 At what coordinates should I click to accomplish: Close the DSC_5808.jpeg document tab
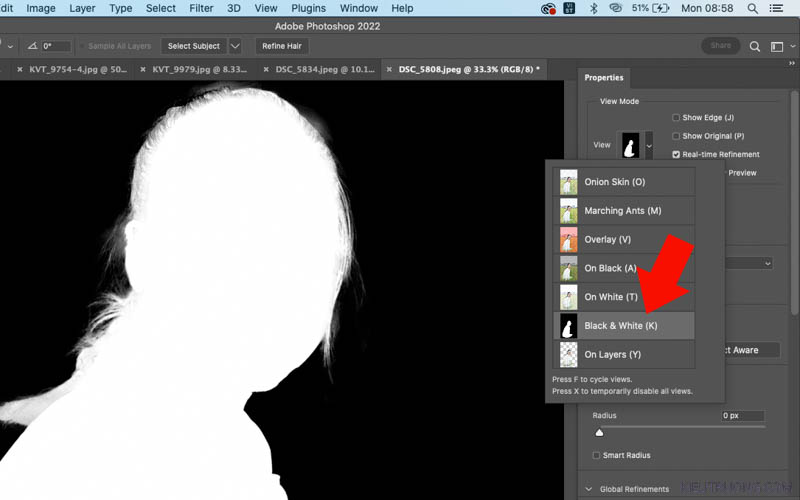389,69
